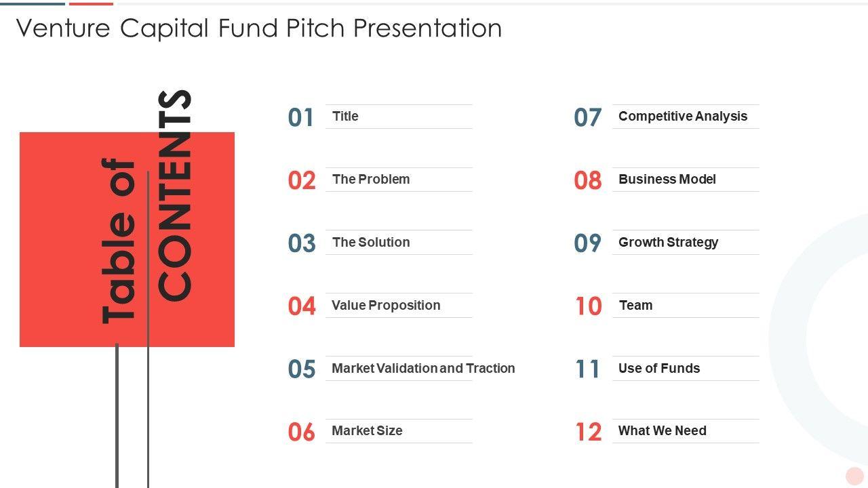868x488 pixels.
Task: Select "The Problem" contents entry
Action: tap(371, 180)
